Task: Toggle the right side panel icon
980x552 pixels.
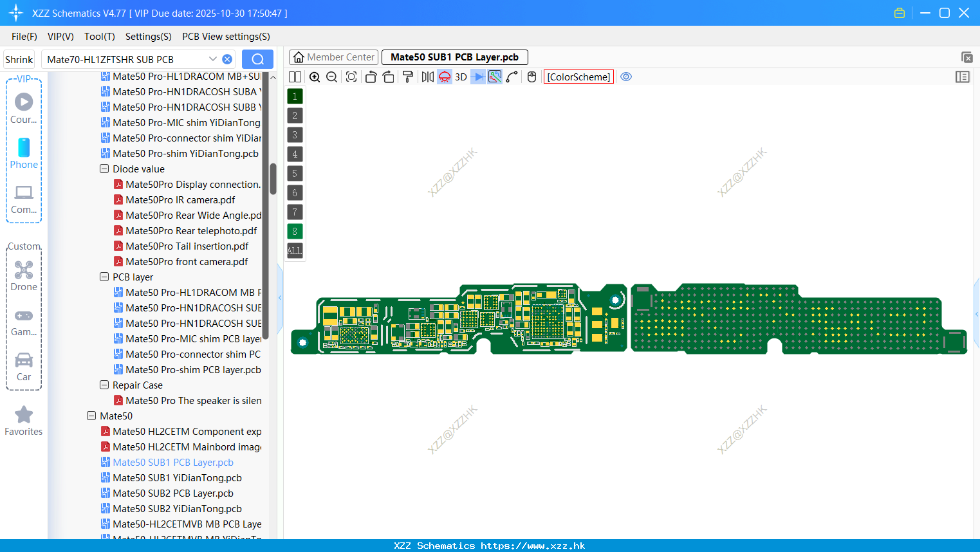Action: point(963,77)
